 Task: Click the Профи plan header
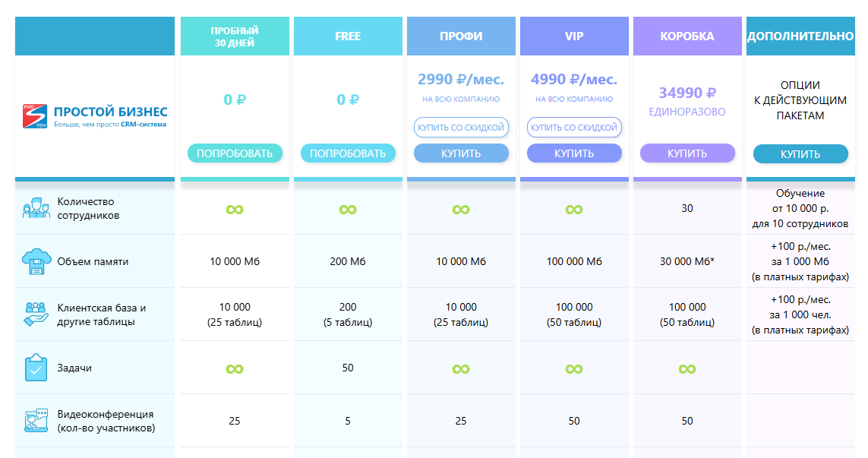coord(461,36)
